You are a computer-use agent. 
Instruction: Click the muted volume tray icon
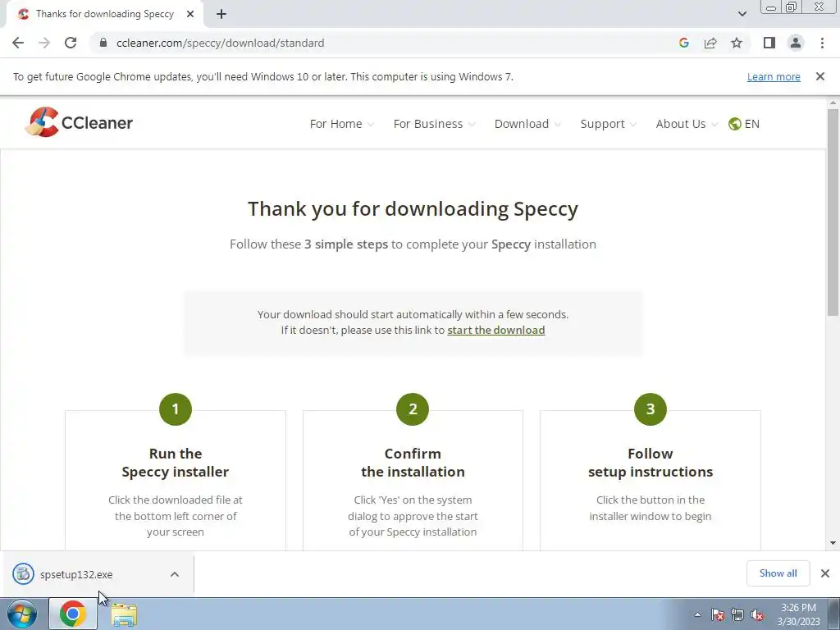(x=757, y=614)
